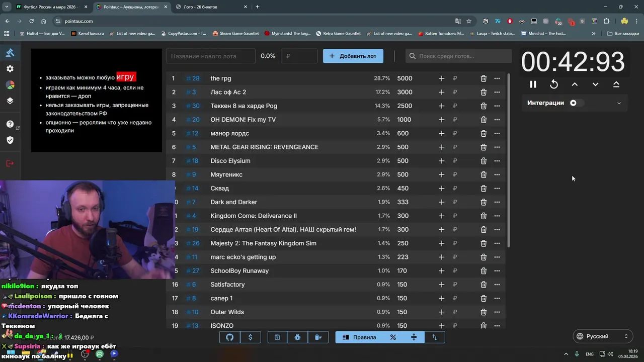
Task: Click the red logout icon in sidebar
Action: click(10, 163)
